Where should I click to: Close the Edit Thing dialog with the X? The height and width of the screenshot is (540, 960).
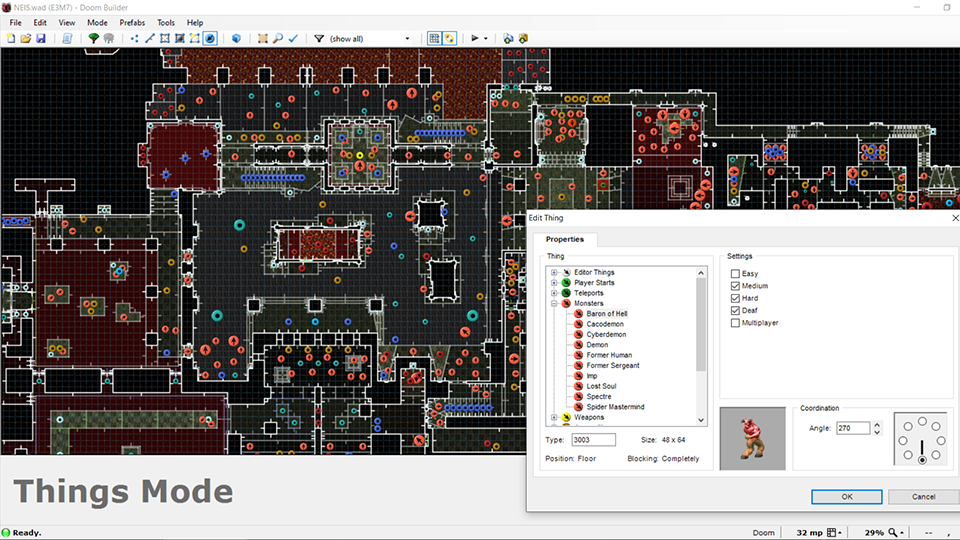point(954,218)
